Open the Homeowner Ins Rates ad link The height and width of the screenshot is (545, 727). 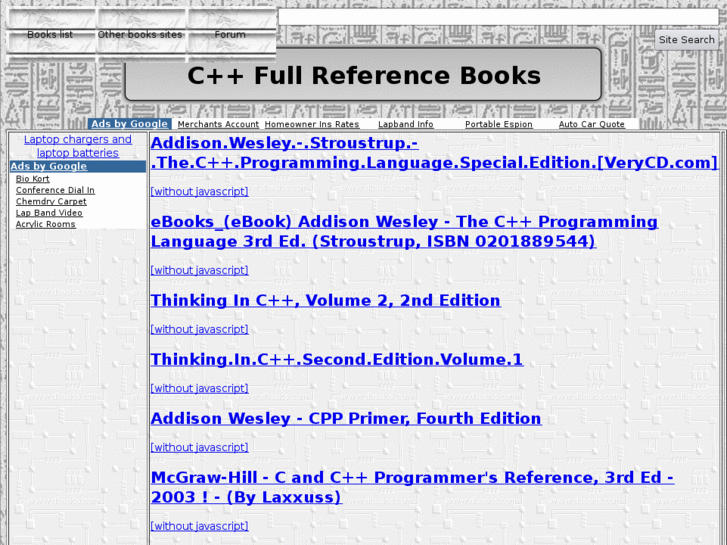point(312,124)
